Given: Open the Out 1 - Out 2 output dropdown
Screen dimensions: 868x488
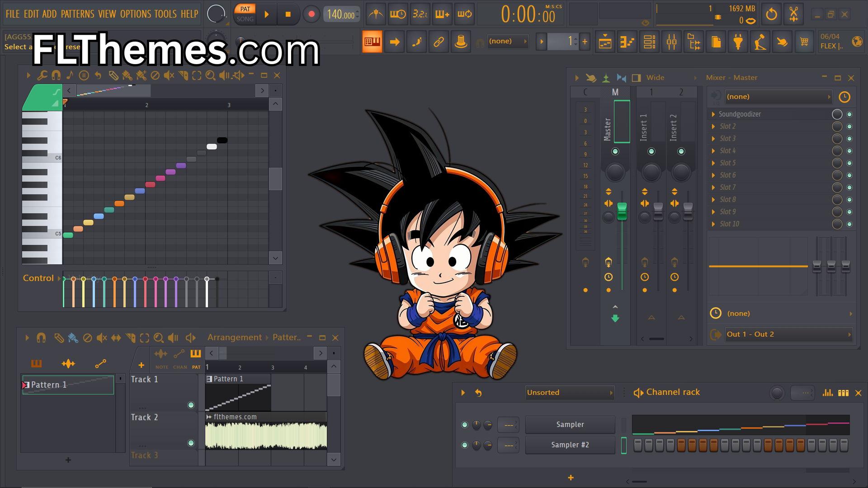Looking at the screenshot, I should (788, 334).
